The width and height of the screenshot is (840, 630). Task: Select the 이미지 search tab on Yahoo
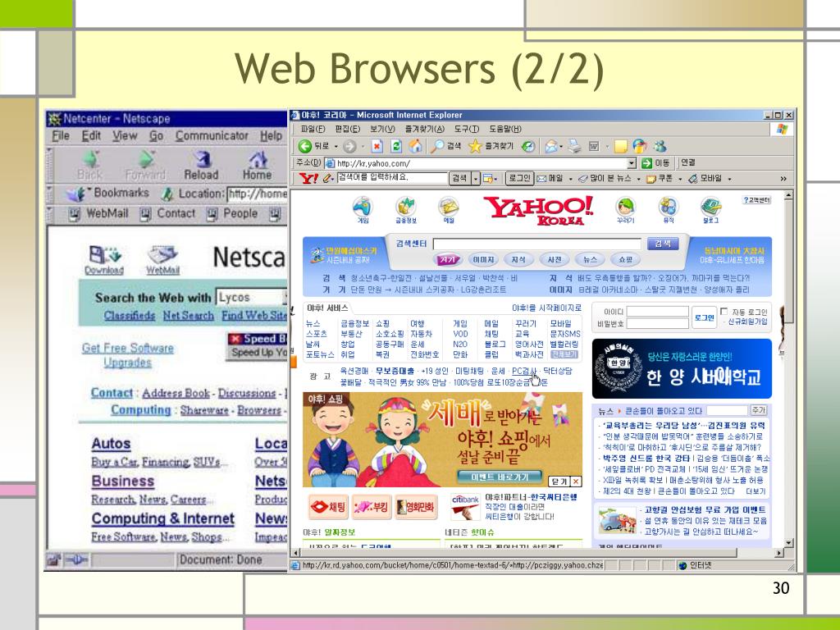[x=482, y=260]
